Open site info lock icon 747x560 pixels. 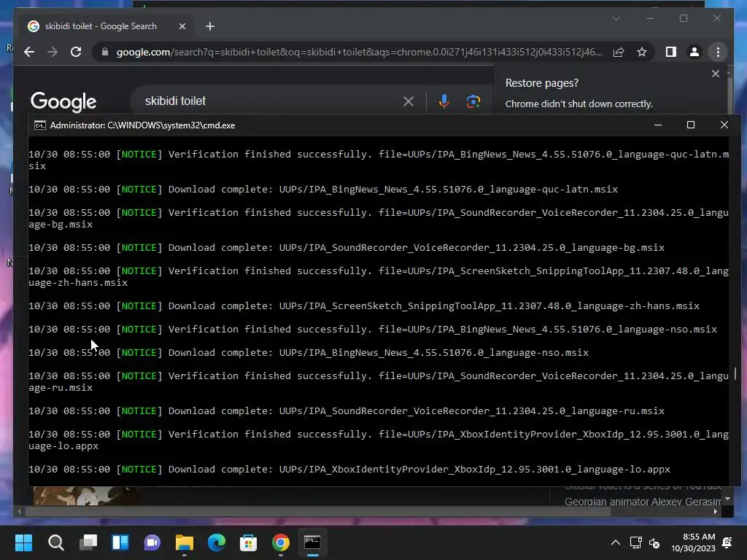click(x=105, y=52)
